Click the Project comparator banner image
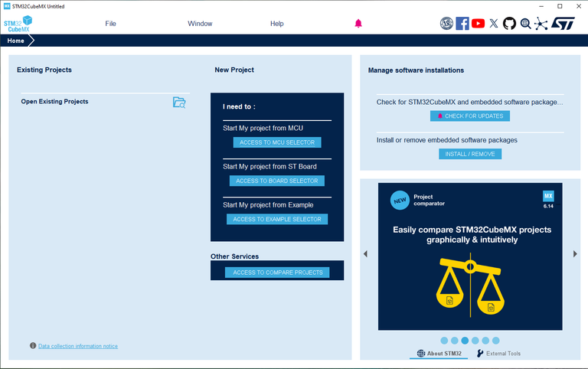Image resolution: width=588 pixels, height=369 pixels. [470, 256]
